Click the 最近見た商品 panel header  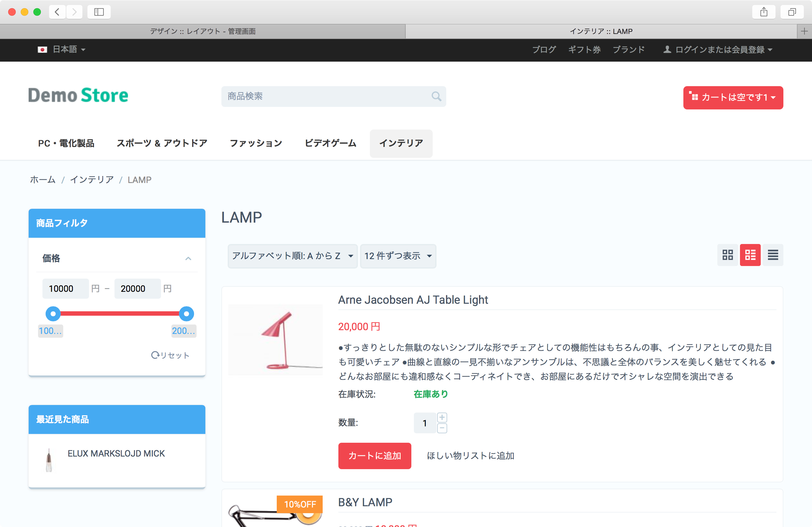point(117,419)
